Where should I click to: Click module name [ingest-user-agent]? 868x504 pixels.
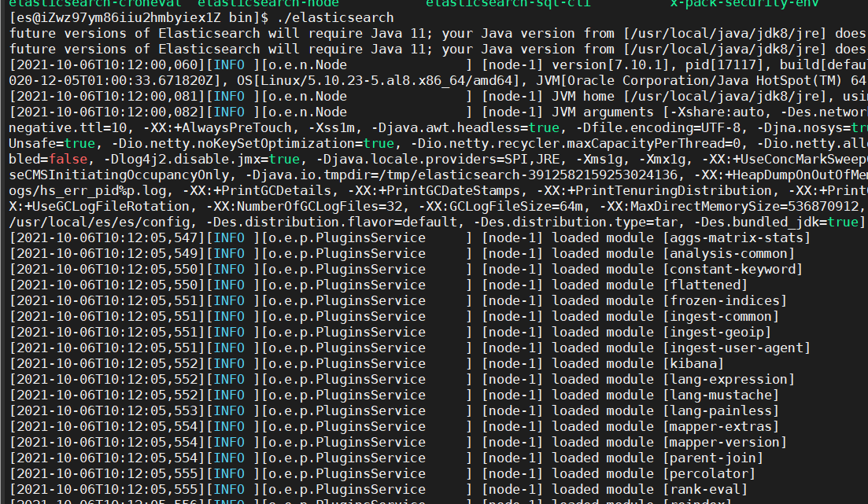click(x=737, y=348)
